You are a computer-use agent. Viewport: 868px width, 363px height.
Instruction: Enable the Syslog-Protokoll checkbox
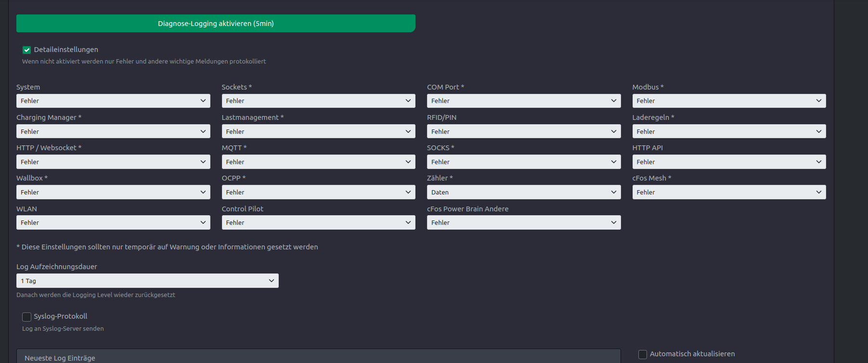coord(27,317)
